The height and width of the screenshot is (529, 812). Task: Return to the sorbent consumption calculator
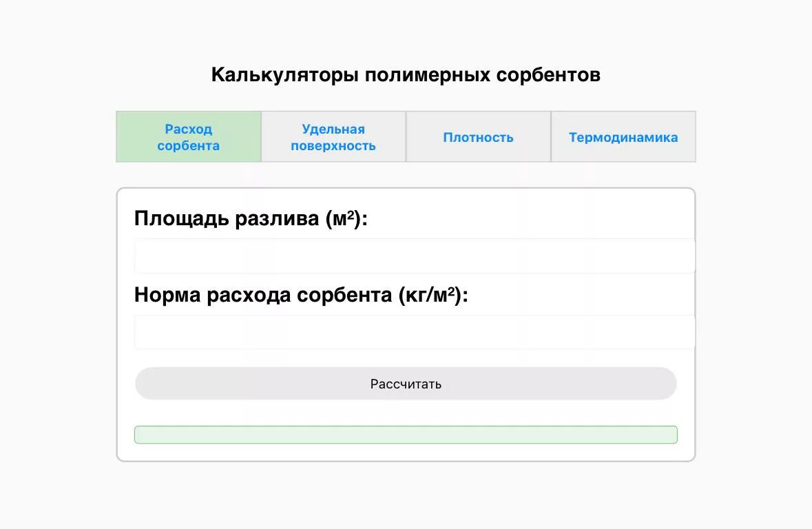tap(188, 136)
